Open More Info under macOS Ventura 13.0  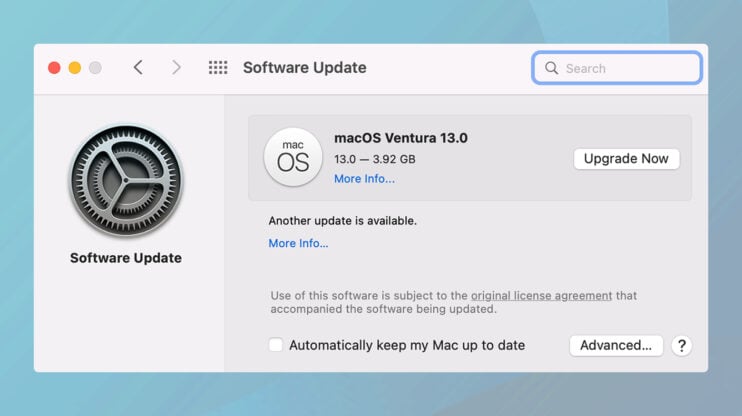[364, 179]
